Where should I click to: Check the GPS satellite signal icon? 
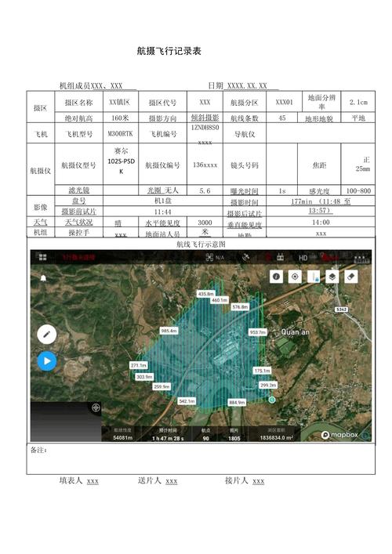coord(245,258)
